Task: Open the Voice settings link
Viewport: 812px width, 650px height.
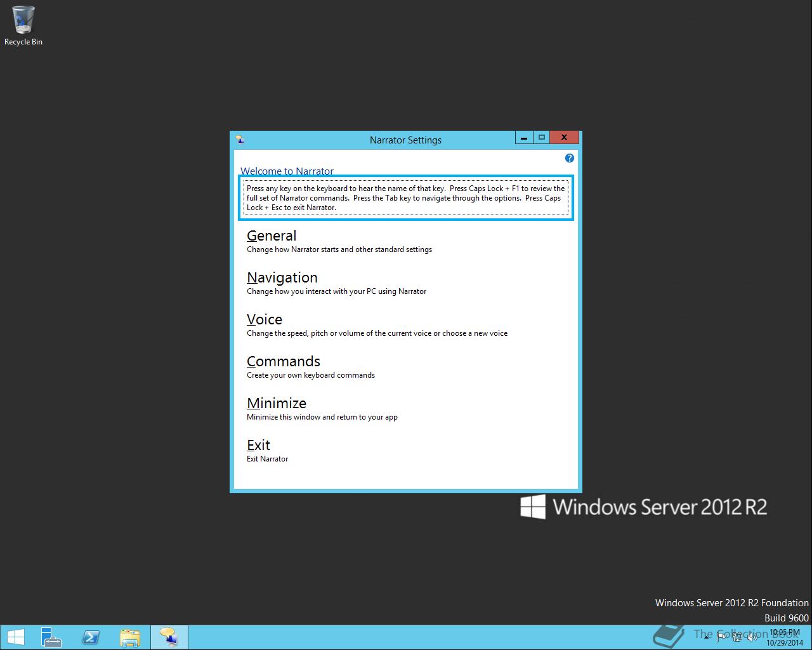Action: [x=265, y=319]
